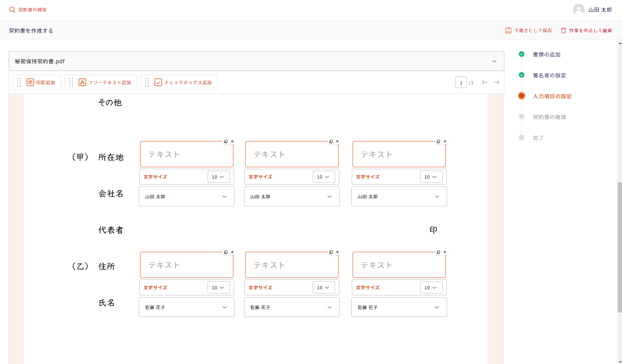Viewport: 622px width, 364px height.
Task: Expand the 秘密保持契約書.pdf document dropdown
Action: click(494, 61)
